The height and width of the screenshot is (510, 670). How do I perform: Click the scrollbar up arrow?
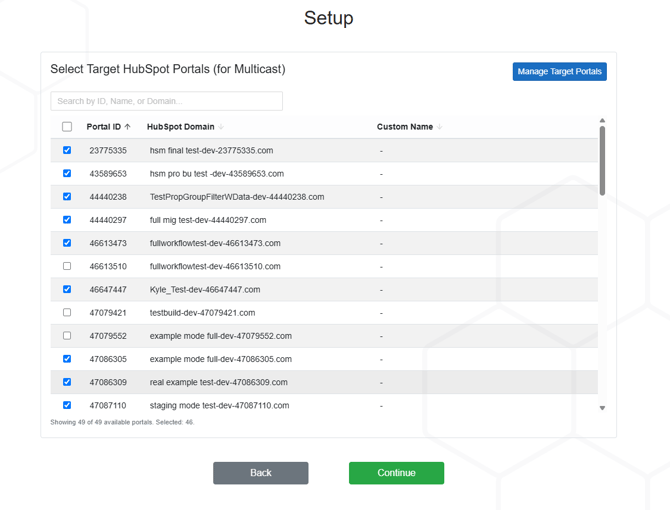[602, 120]
